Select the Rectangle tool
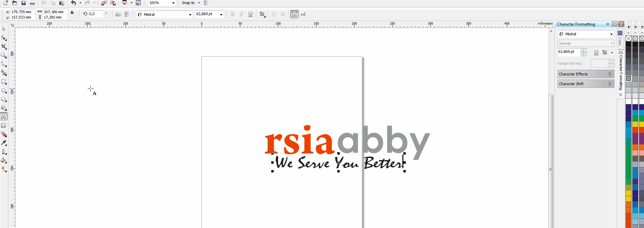The width and height of the screenshot is (644, 228). 4,82
